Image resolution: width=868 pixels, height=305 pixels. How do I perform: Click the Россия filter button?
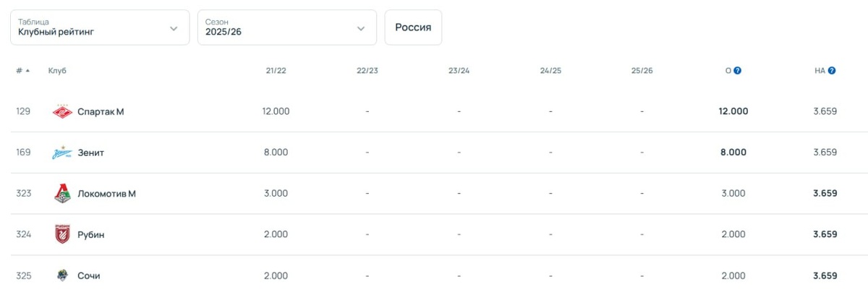[x=413, y=27]
